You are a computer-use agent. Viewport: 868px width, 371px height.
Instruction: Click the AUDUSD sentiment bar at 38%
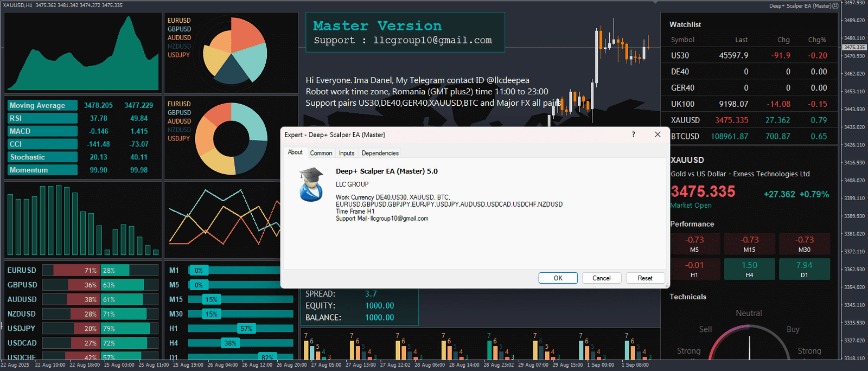(100, 299)
